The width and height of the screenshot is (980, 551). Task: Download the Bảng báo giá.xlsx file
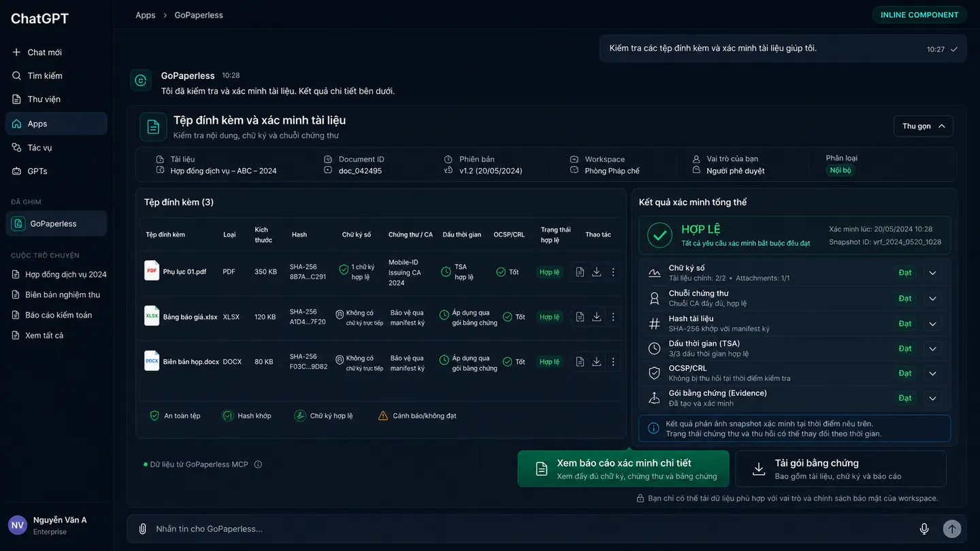pos(596,317)
